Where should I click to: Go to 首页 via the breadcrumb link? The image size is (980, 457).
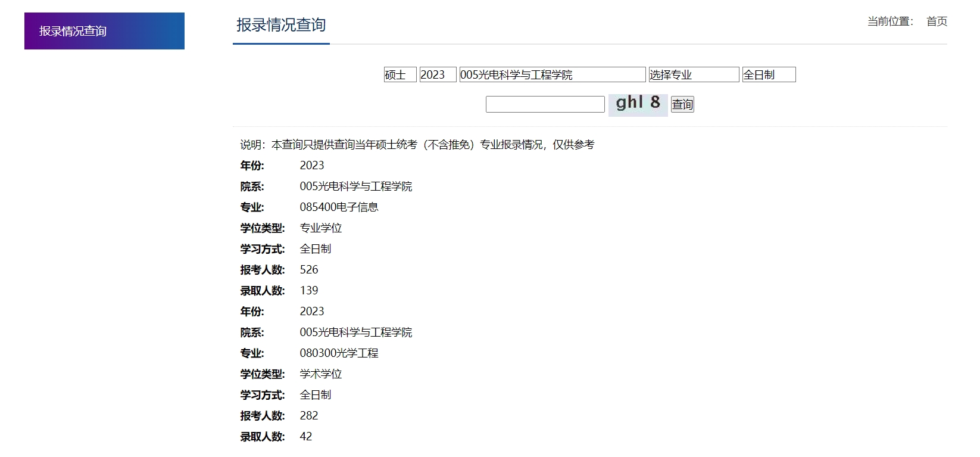[937, 21]
